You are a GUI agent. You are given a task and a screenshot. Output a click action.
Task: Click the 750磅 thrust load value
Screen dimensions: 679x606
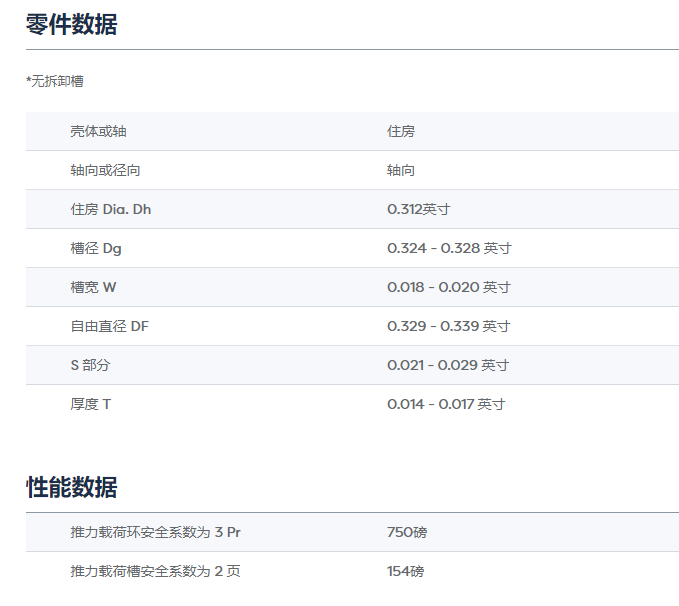(407, 532)
